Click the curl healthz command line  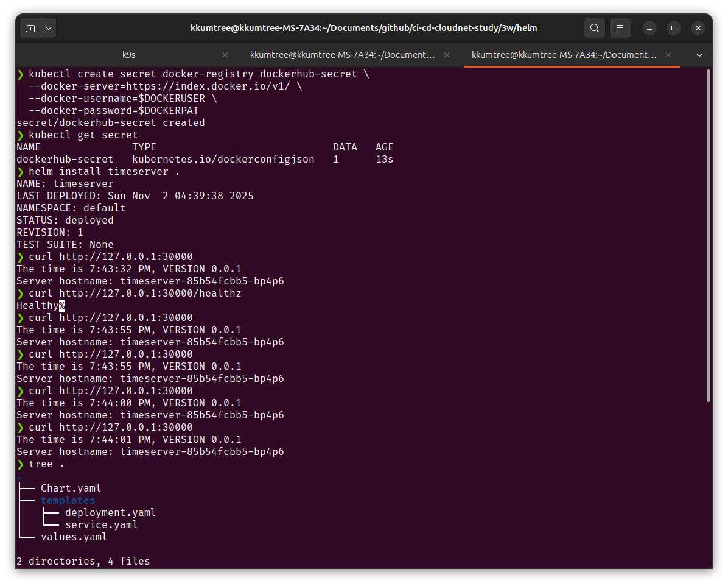(135, 293)
